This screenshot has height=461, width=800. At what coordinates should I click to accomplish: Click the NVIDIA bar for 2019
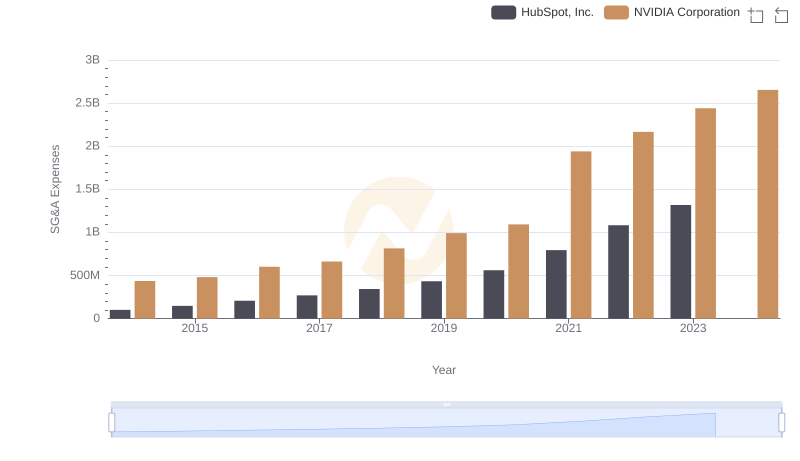[x=456, y=275]
